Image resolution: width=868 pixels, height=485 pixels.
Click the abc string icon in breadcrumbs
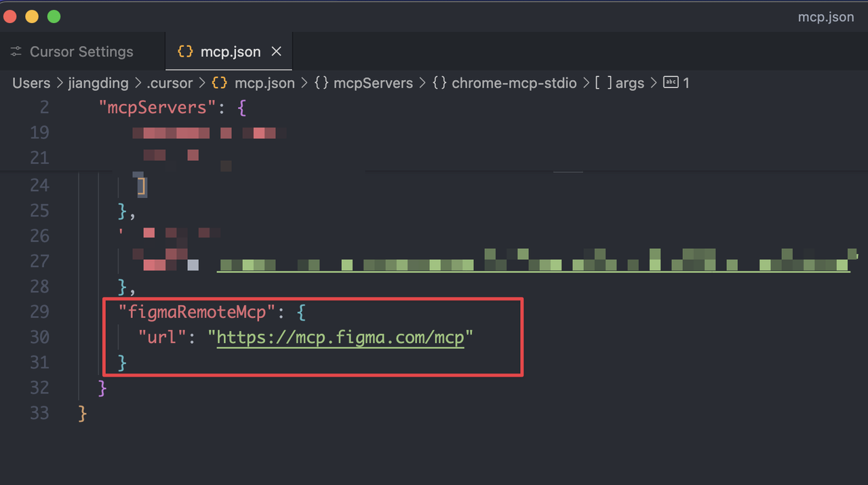coord(671,83)
